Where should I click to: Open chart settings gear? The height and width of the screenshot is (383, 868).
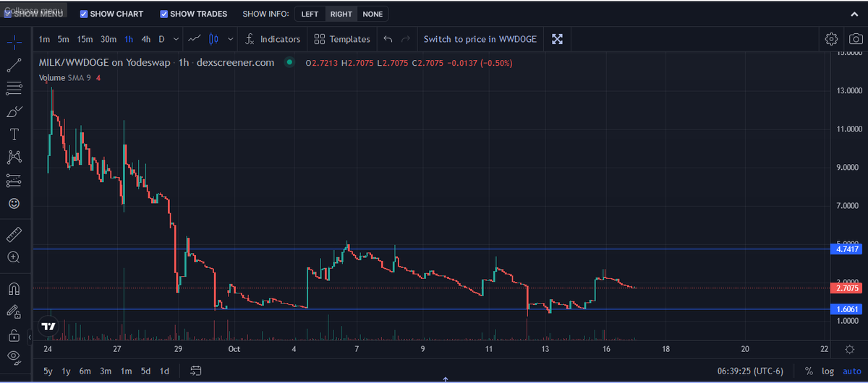point(832,39)
